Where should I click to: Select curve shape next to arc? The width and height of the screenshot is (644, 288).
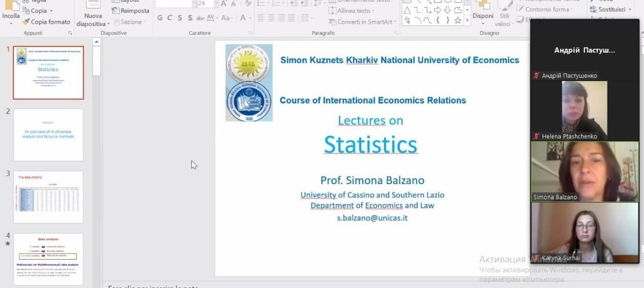coord(427,20)
